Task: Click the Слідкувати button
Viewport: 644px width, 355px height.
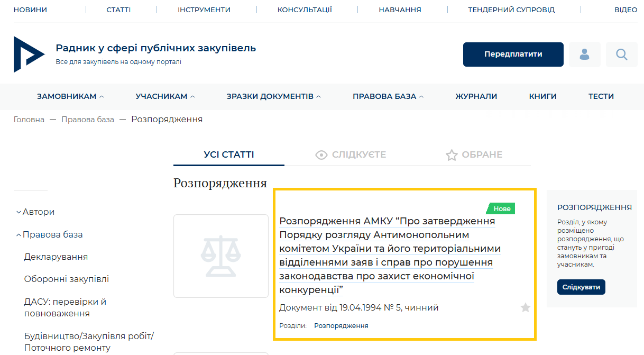Action: tap(581, 287)
